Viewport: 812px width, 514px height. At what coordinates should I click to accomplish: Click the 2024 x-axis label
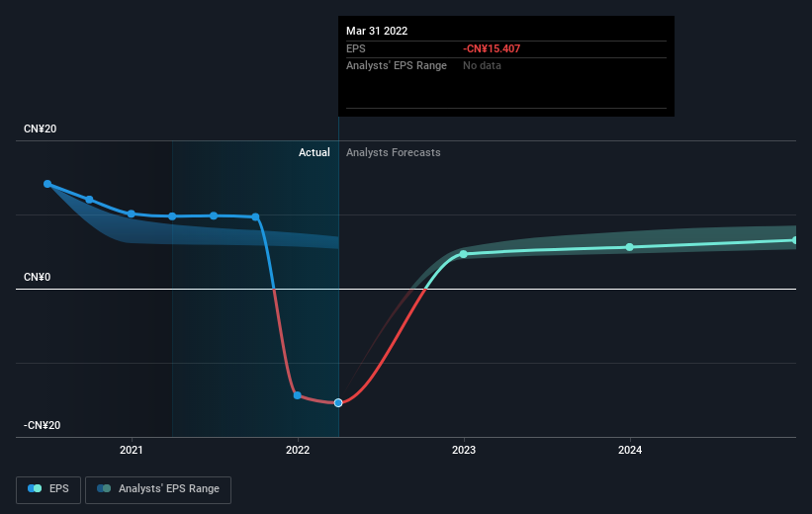[x=630, y=450]
